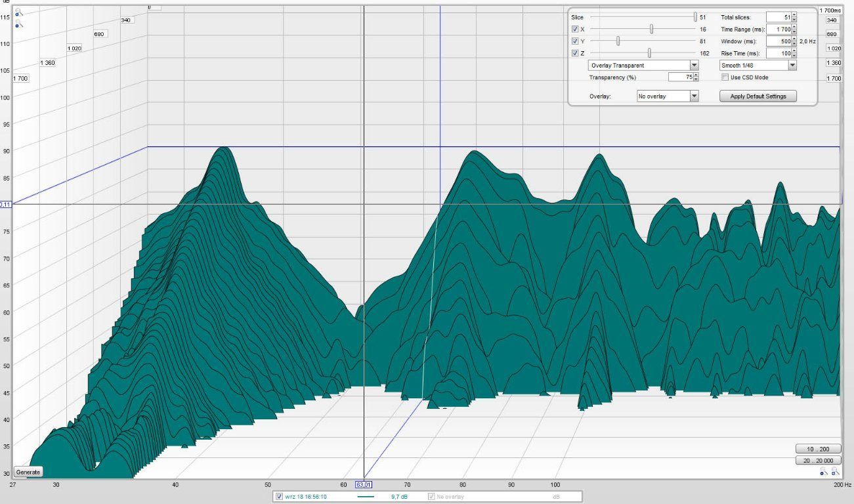Image resolution: width=854 pixels, height=504 pixels.
Task: Click the 1 020 label on left time axis
Action: (x=74, y=49)
